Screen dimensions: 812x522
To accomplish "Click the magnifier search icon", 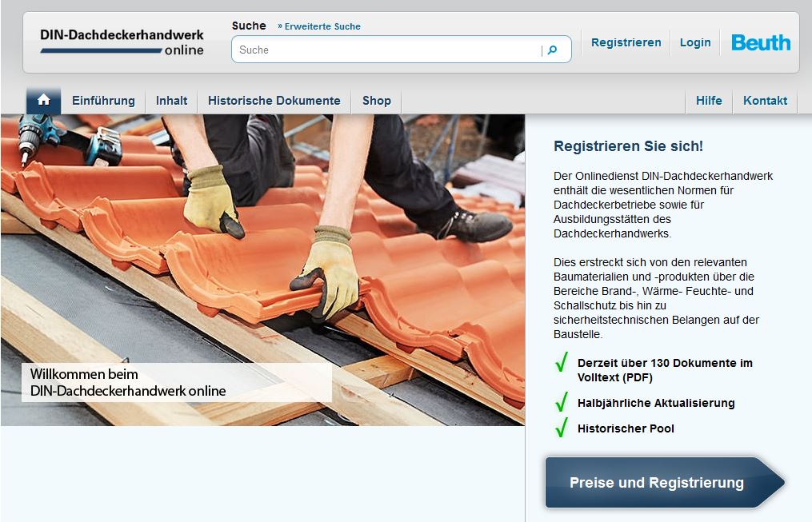I will click(x=553, y=50).
